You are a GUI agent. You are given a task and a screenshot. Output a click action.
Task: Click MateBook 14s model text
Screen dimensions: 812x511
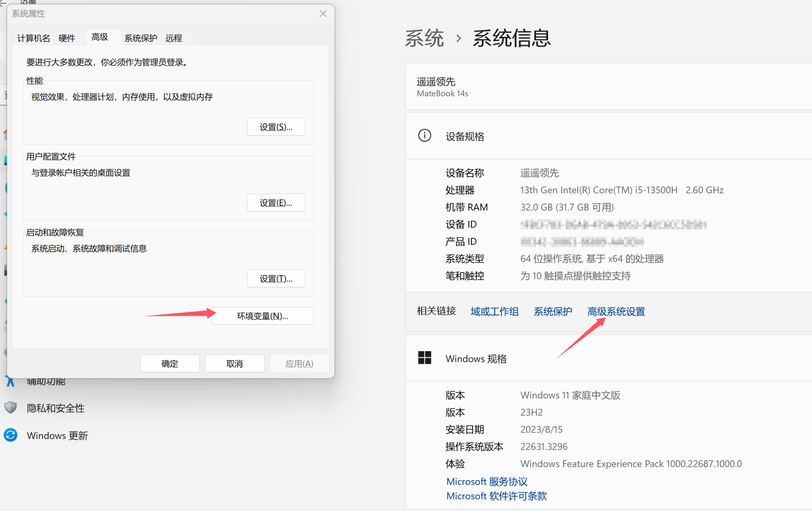[442, 93]
